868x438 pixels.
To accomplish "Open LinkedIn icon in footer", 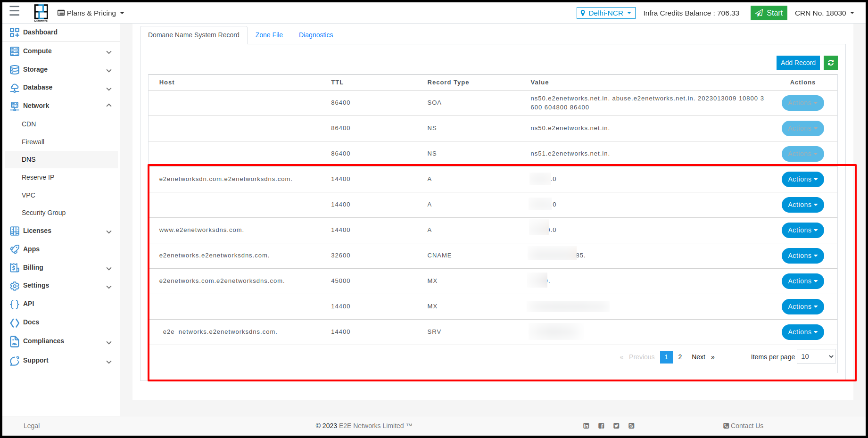I will click(x=586, y=426).
